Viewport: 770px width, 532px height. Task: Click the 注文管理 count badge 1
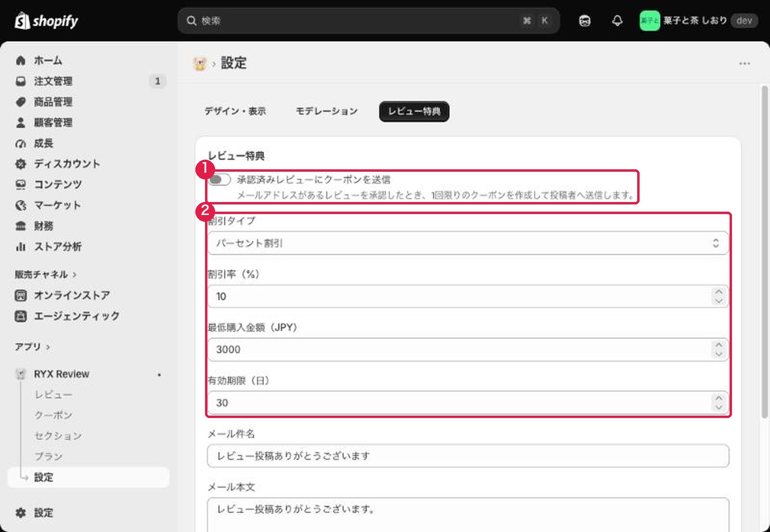(157, 81)
